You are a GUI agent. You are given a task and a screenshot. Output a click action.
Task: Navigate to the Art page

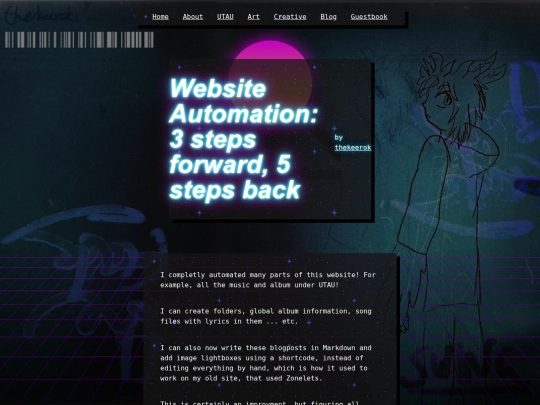253,17
